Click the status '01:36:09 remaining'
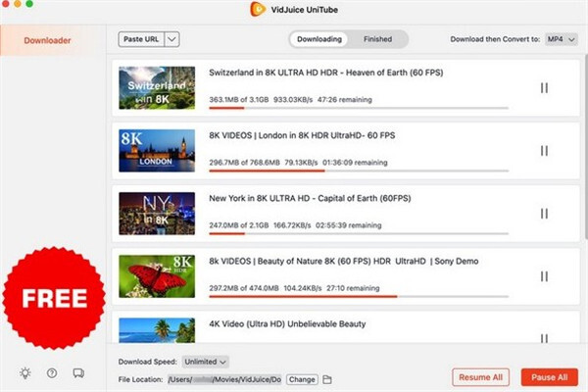This screenshot has width=588, height=392. click(x=355, y=163)
